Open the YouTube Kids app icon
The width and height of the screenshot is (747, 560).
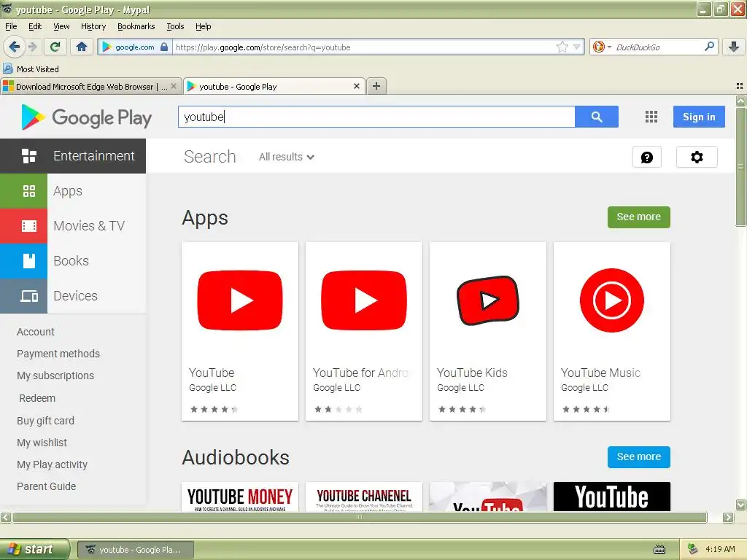click(488, 300)
